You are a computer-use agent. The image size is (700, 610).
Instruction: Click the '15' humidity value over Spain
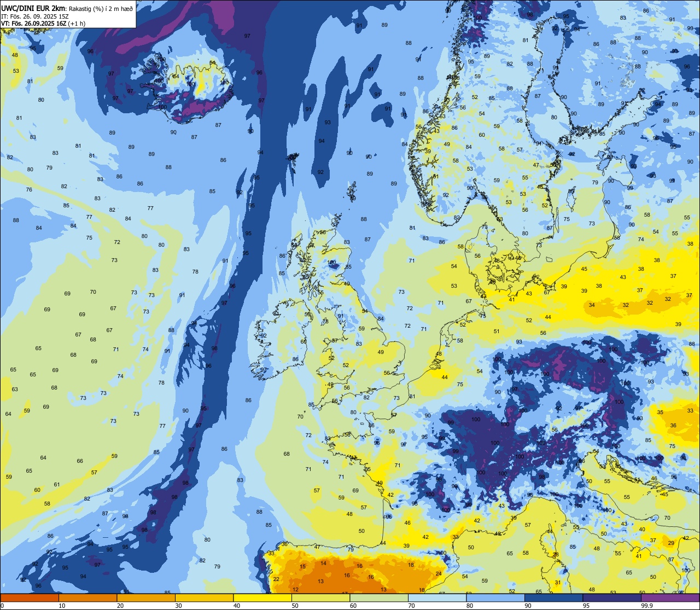click(x=303, y=566)
